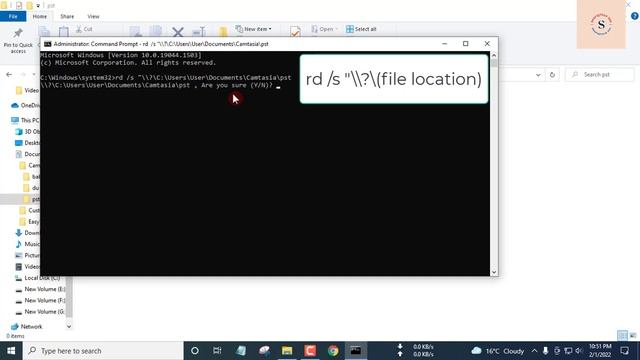This screenshot has height=360, width=640.
Task: Click the Search pst field
Action: click(x=600, y=75)
